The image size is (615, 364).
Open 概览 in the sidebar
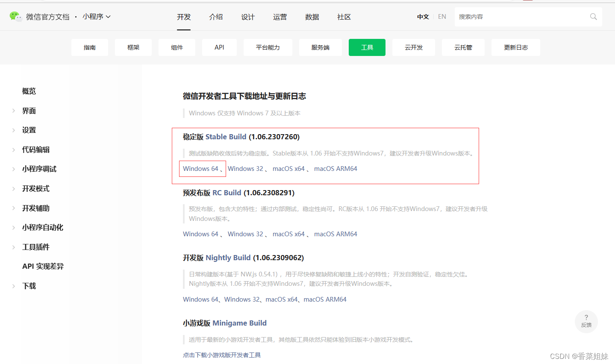[x=29, y=91]
